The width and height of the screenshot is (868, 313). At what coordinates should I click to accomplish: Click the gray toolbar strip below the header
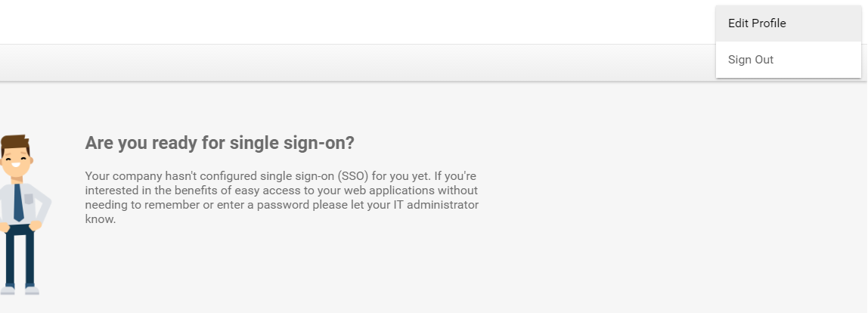tap(355, 63)
